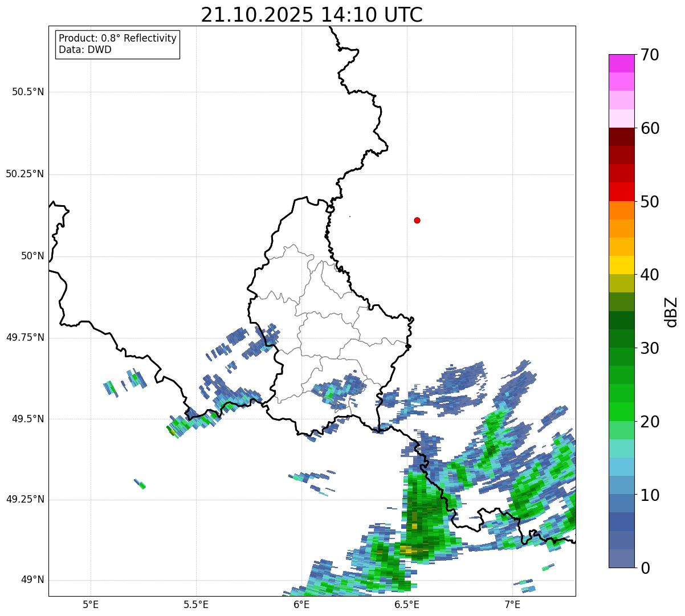Click the bright red colorbar swatch below 55 dBZ
Screen dimensions: 685x616
pos(621,191)
